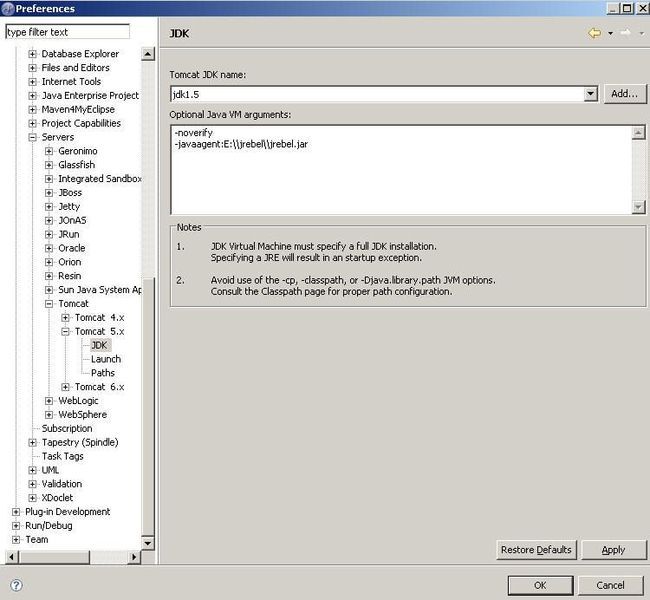Expand the JRun server node
This screenshot has height=600, width=650.
coord(49,234)
